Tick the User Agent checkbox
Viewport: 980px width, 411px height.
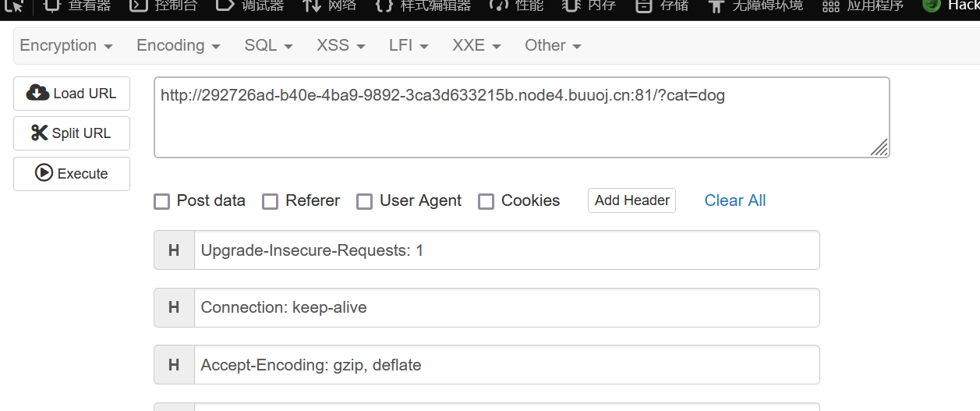(364, 201)
